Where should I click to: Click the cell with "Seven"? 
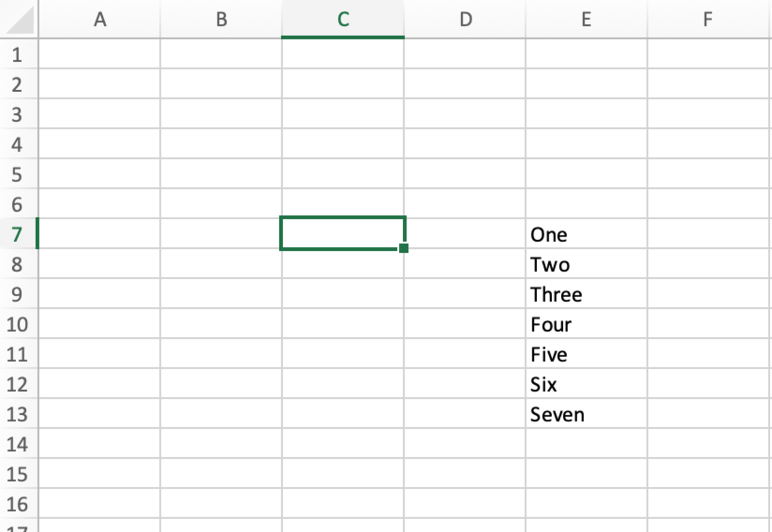(x=586, y=414)
